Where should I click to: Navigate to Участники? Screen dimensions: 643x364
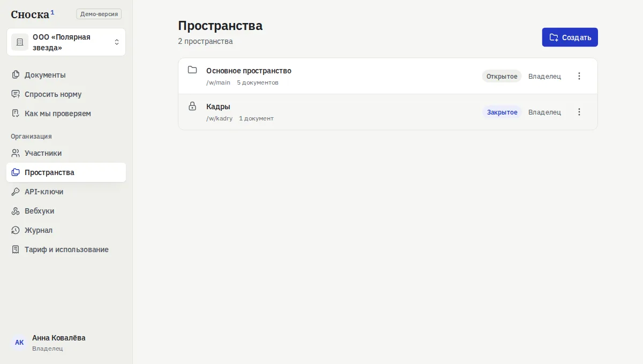pos(66,153)
